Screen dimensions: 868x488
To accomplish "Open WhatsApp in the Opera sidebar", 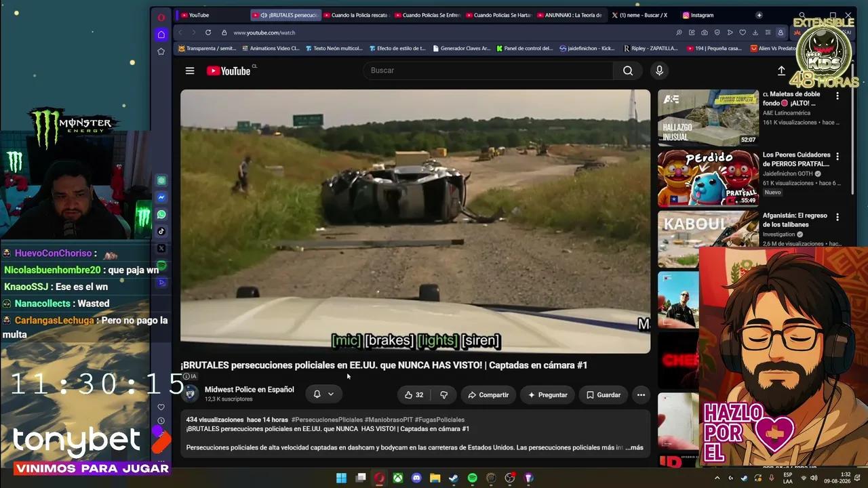I will [x=161, y=214].
